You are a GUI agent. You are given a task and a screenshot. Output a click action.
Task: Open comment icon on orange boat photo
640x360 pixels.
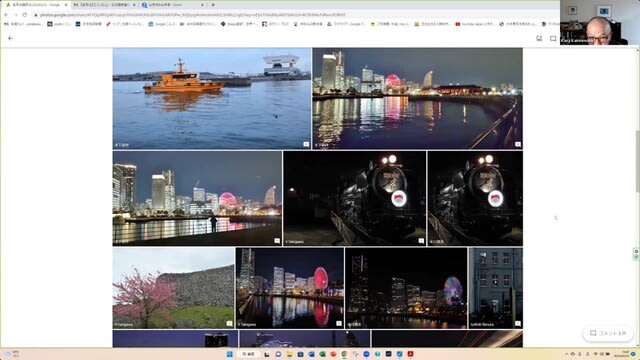[x=306, y=144]
